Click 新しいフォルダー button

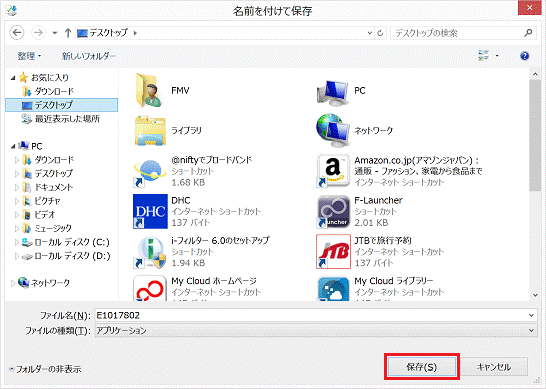(x=88, y=56)
